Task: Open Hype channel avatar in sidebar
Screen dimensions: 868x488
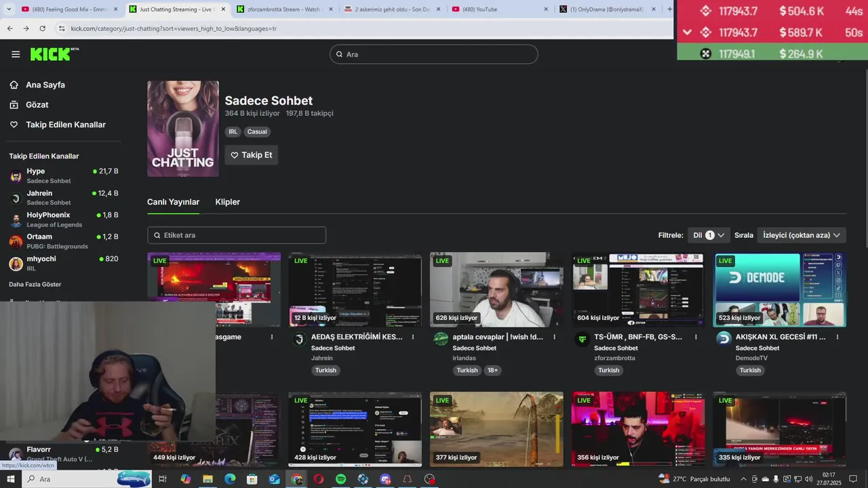Action: [16, 176]
